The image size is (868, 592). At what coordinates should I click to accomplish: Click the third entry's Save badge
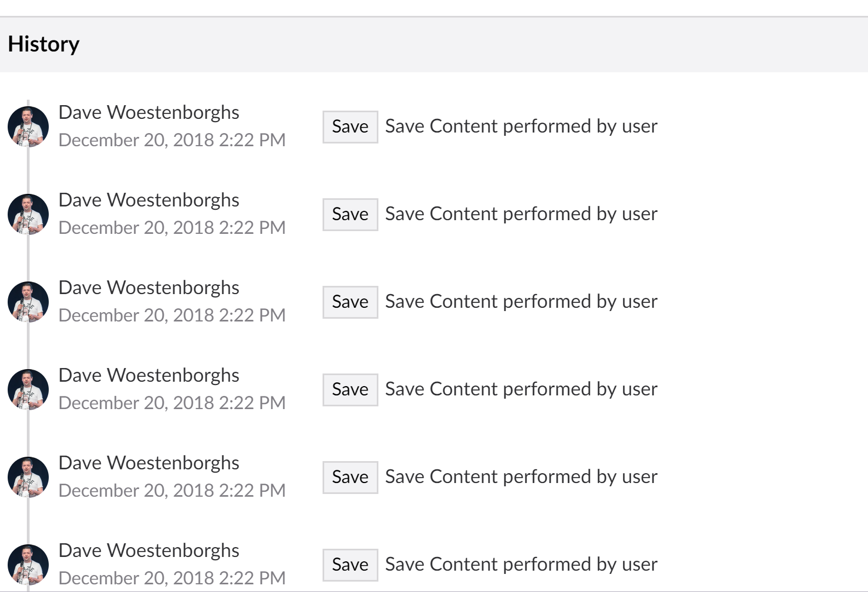[349, 302]
